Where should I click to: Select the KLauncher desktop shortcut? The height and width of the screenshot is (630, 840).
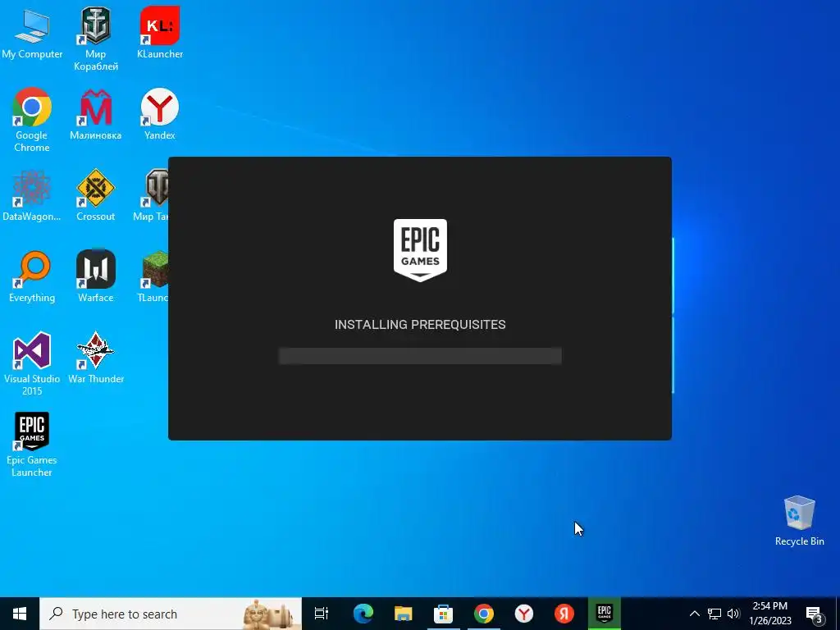pos(160,33)
